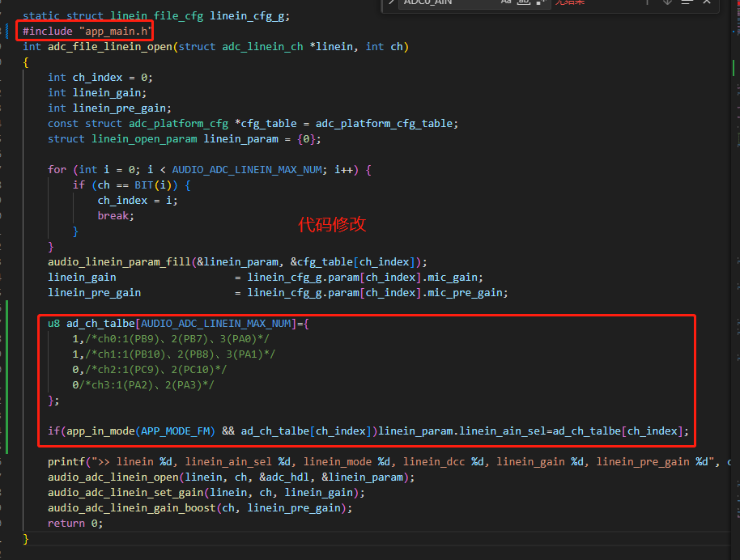Viewport: 740px width, 560px height.
Task: Click the "int linein_gain;" declaration
Action: (97, 93)
